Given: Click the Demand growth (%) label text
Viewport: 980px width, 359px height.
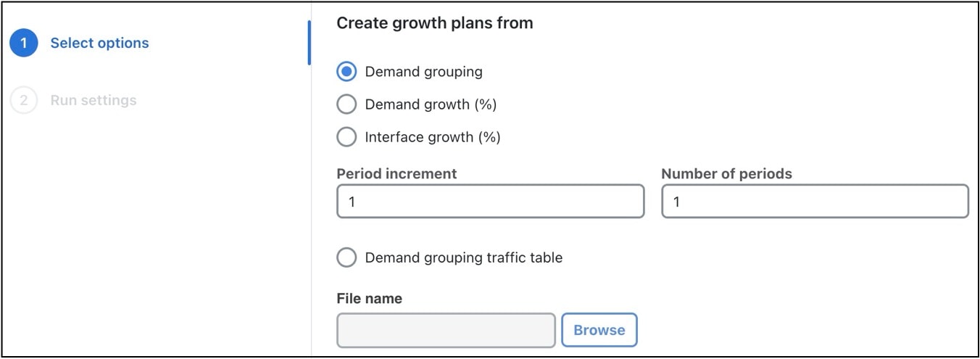Looking at the screenshot, I should pyautogui.click(x=431, y=104).
